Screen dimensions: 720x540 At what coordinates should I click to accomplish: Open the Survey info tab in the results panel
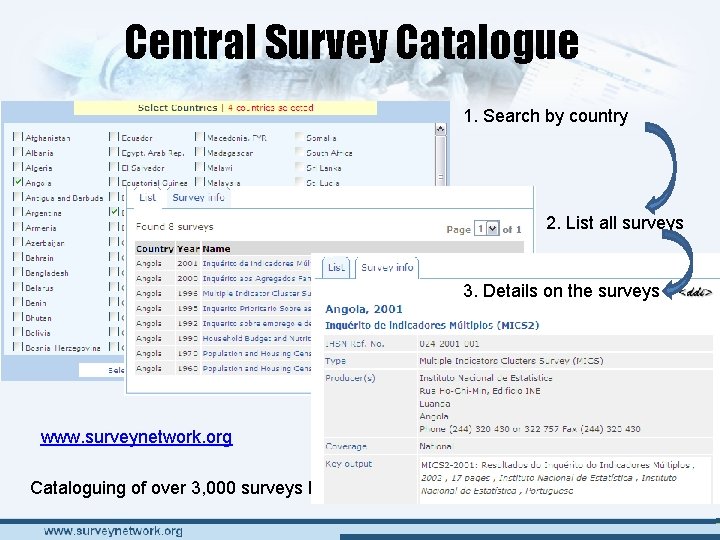point(198,197)
